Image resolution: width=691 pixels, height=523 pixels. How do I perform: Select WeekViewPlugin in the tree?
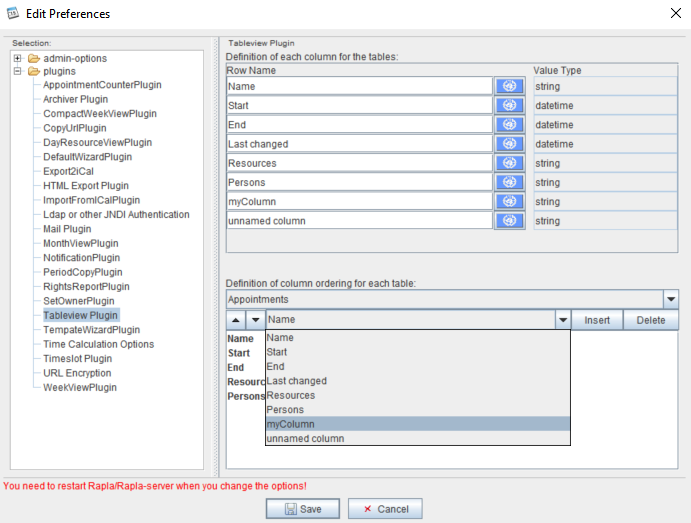click(x=80, y=387)
